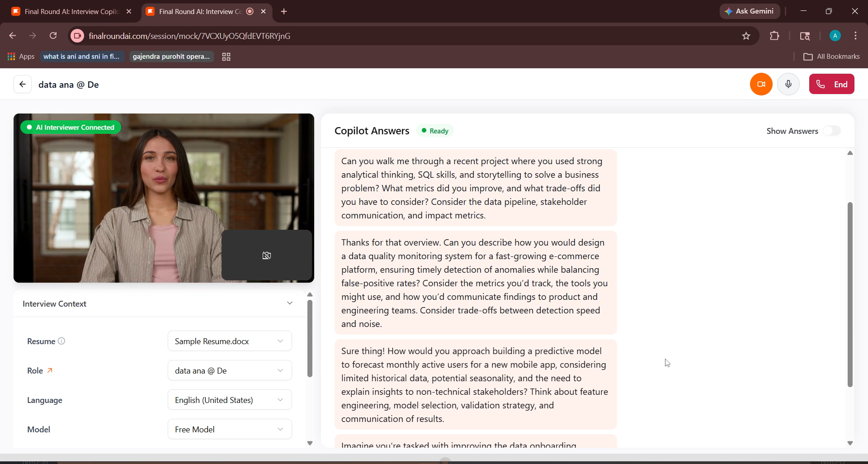Viewport: 868px width, 464px height.
Task: Open the Model dropdown
Action: [x=230, y=429]
